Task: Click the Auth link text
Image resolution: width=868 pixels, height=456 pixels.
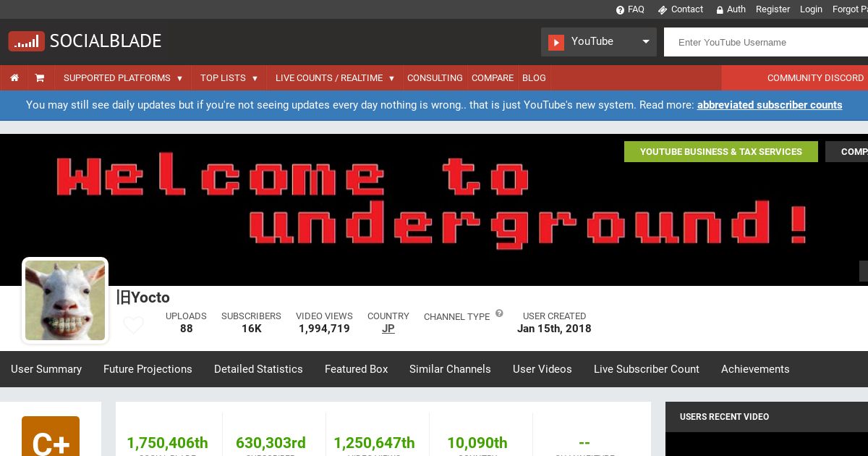Action: 736,9
